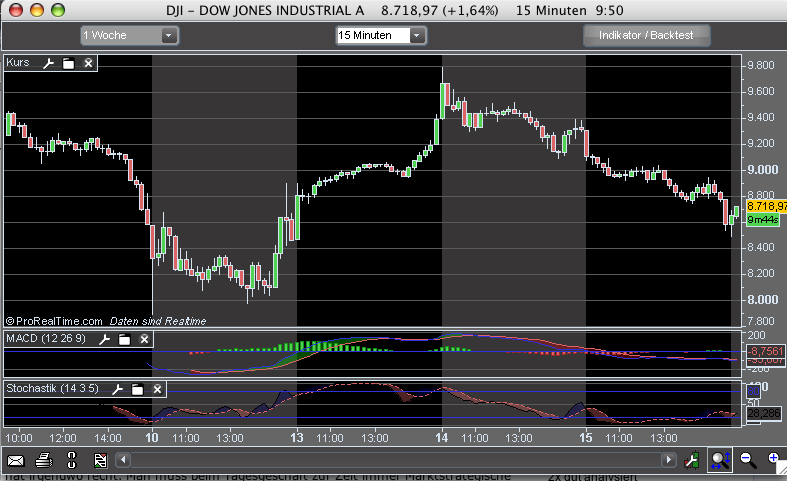This screenshot has width=787, height=481.
Task: Click the MACD (12 26 9) title
Action: 46,339
